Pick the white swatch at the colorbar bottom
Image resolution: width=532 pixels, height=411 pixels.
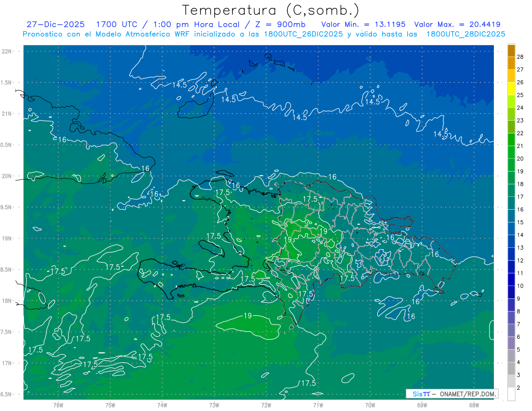click(x=512, y=394)
